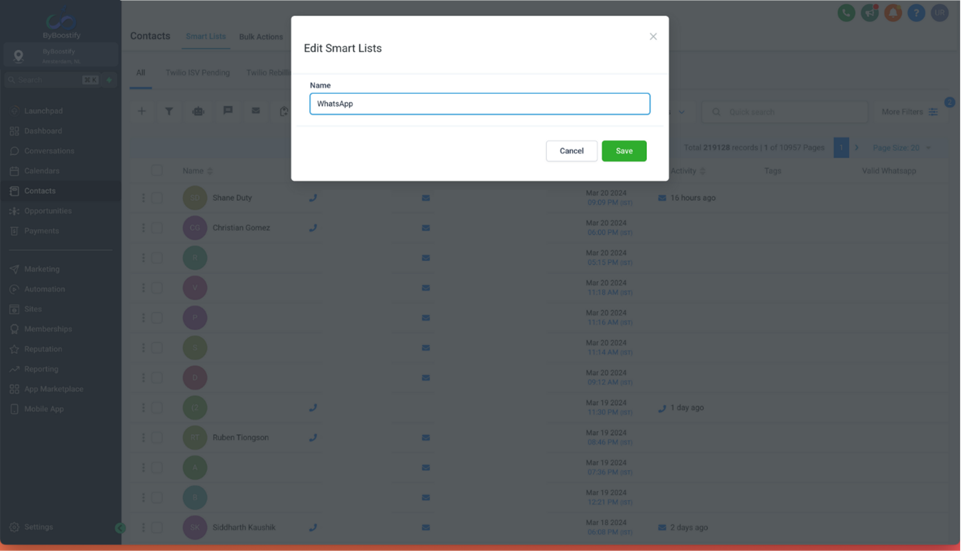This screenshot has height=551, width=980.
Task: Click the robot automation icon in toolbar
Action: point(198,111)
